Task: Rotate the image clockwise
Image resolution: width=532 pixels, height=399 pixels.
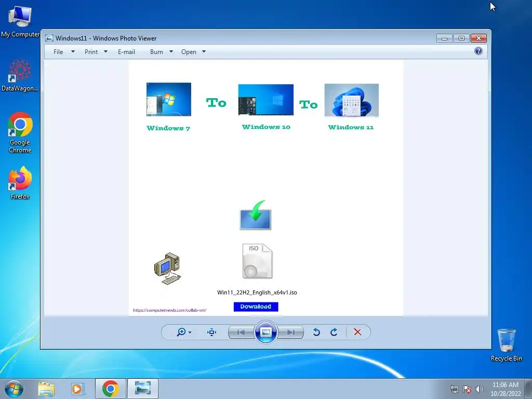Action: point(334,332)
